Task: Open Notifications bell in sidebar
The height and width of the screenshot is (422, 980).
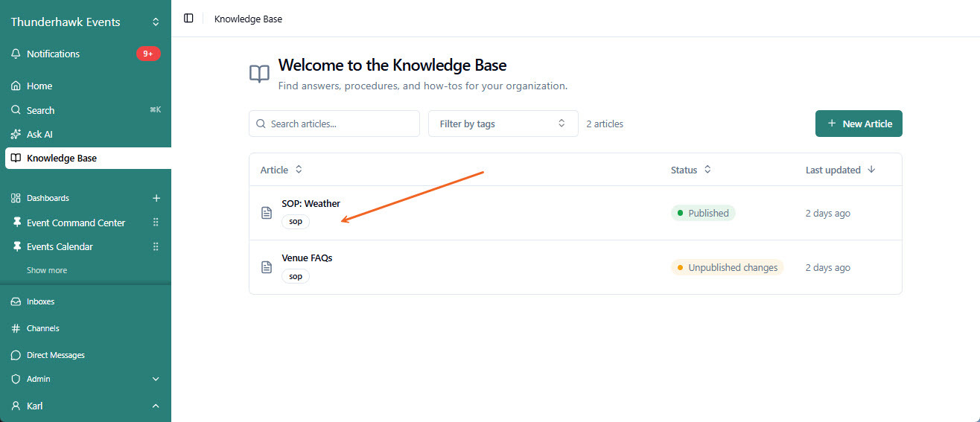Action: tap(16, 54)
